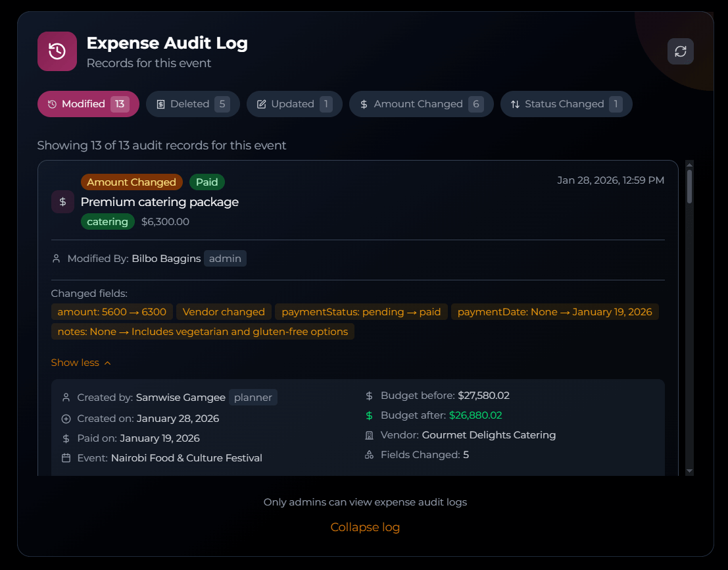The height and width of the screenshot is (570, 728).
Task: Click the audit list scrollbar thumb
Action: click(x=689, y=186)
